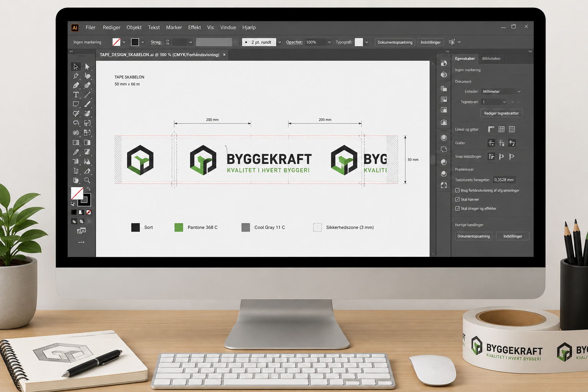Choose Draw Behind drawing mode
Image resolution: width=588 pixels, height=392 pixels.
click(x=81, y=221)
